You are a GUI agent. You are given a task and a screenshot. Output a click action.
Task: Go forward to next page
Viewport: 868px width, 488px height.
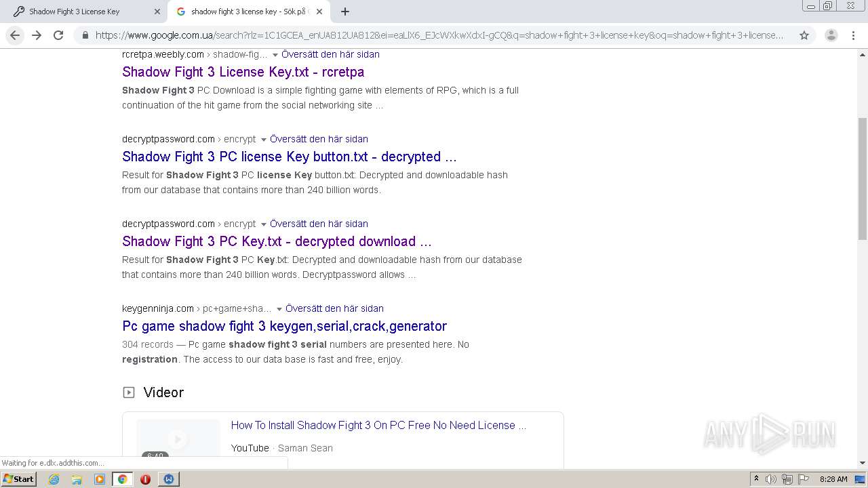[37, 35]
